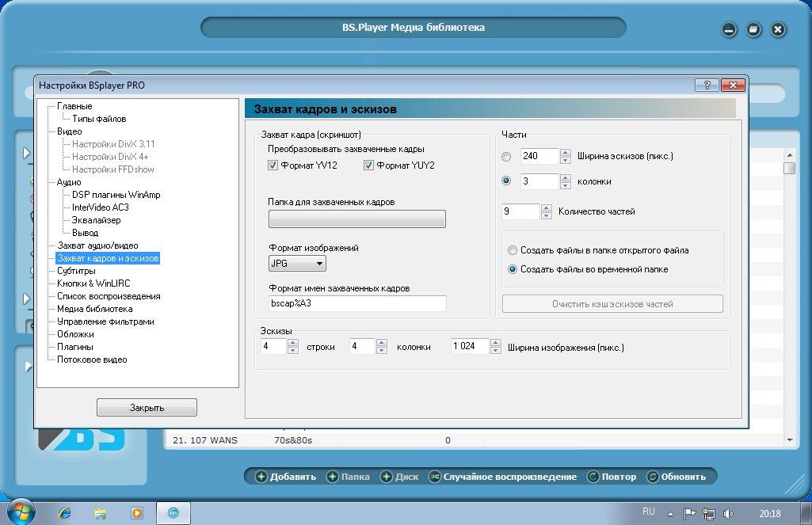The height and width of the screenshot is (525, 812).
Task: Open Плагины settings page
Action: pos(75,347)
